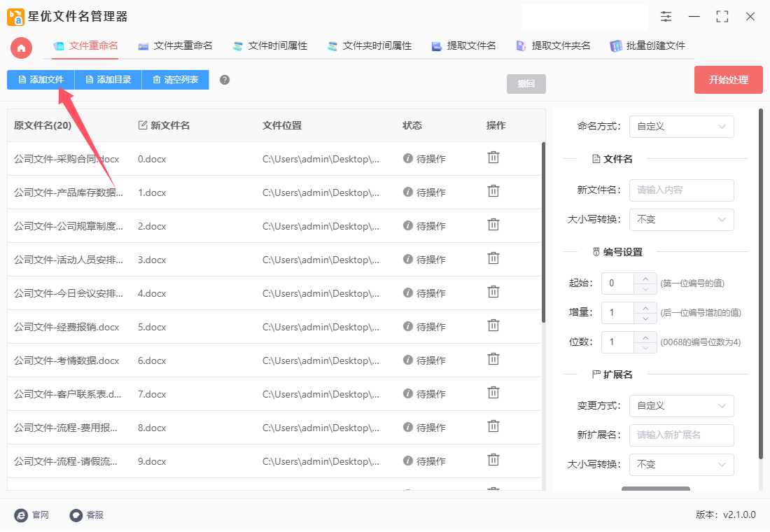Click the 起始 number input field
Viewport: 770px width, 532px height.
click(x=618, y=283)
